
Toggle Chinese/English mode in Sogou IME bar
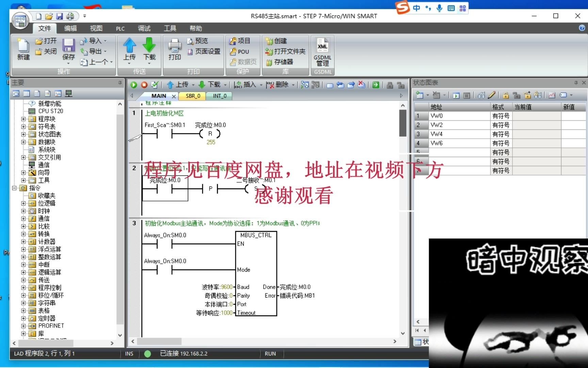[x=416, y=8]
